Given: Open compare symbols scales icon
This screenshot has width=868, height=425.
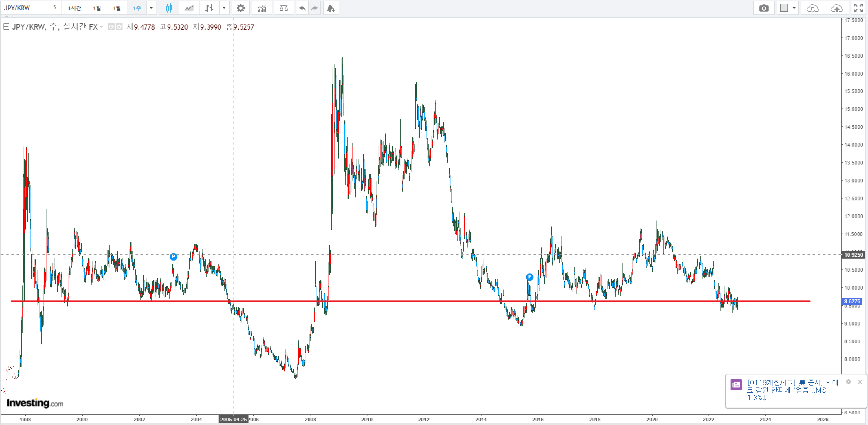Looking at the screenshot, I should [x=284, y=8].
